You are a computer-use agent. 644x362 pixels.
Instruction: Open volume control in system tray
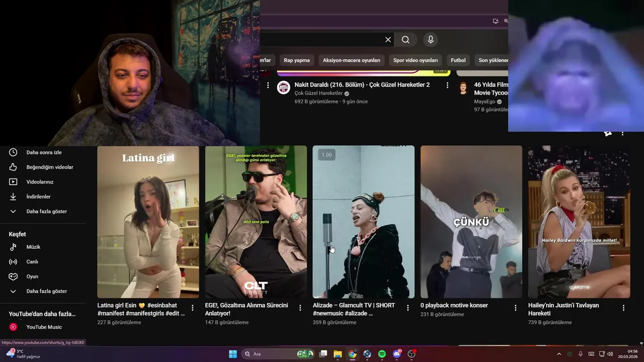pyautogui.click(x=610, y=354)
